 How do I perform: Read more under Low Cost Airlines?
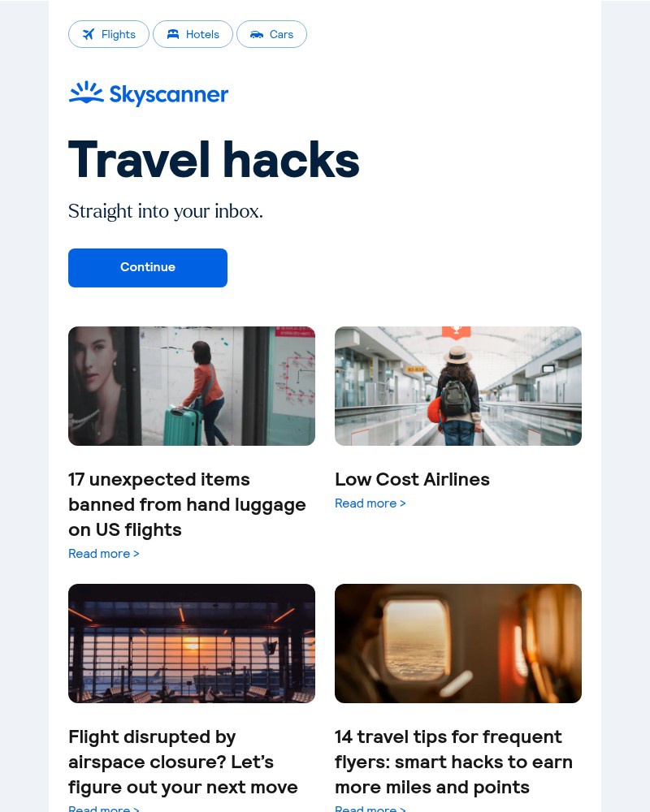[x=370, y=503]
